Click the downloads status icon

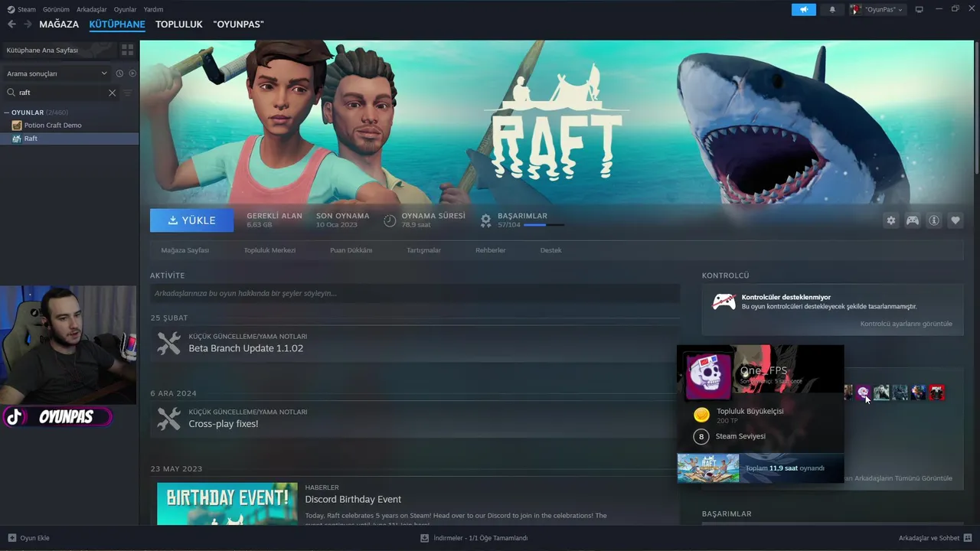click(x=424, y=538)
